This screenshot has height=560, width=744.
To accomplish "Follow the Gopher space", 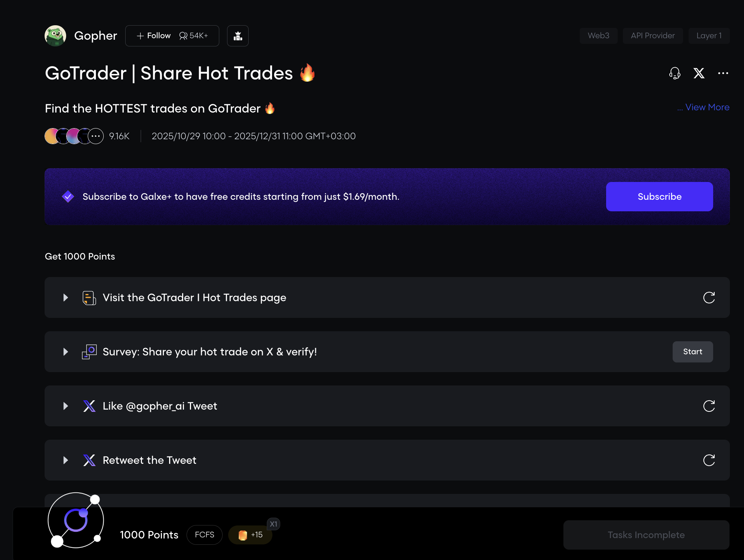I will pos(154,36).
